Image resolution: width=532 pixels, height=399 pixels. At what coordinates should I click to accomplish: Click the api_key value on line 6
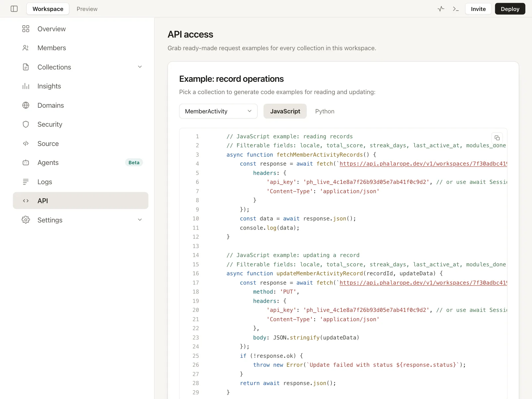pyautogui.click(x=366, y=182)
